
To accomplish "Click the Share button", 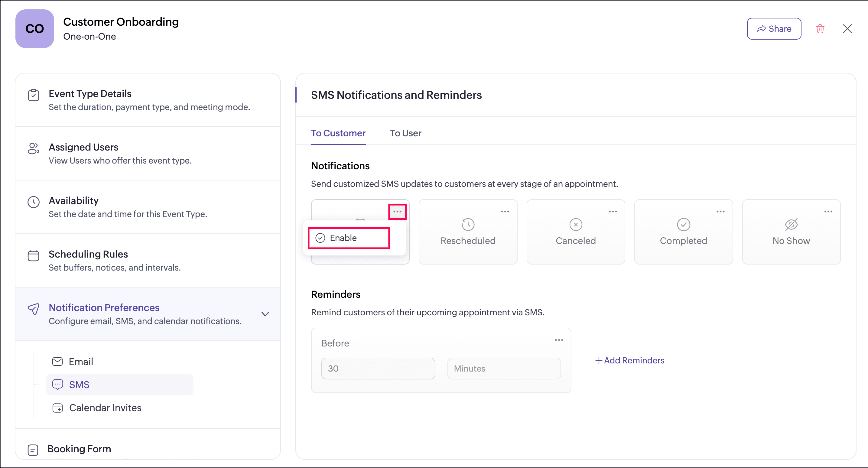I will [774, 29].
